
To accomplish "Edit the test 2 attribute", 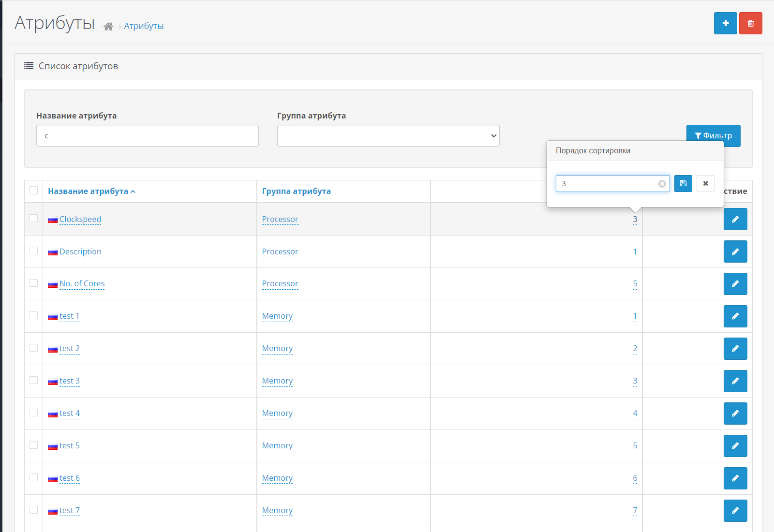I will pos(735,349).
